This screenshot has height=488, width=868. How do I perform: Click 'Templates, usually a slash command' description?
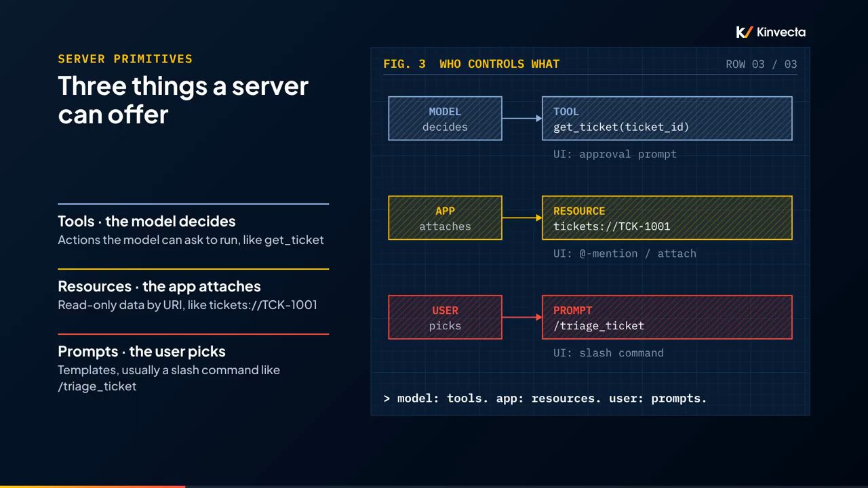click(169, 378)
